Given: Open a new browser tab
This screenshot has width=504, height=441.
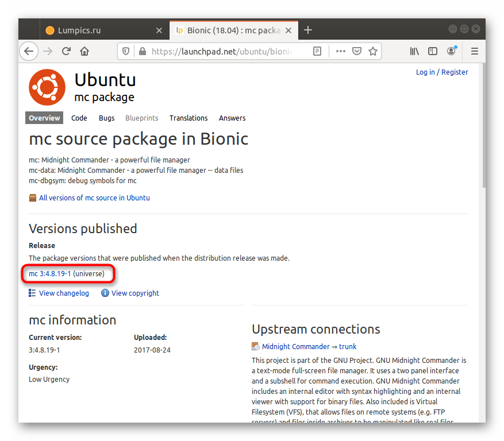Looking at the screenshot, I should tap(308, 30).
